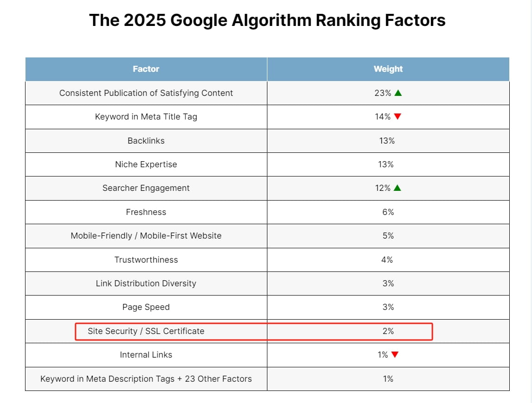This screenshot has width=532, height=403.
Task: Click the highlighted Site Security / SSL Certificate cell
Action: click(146, 331)
